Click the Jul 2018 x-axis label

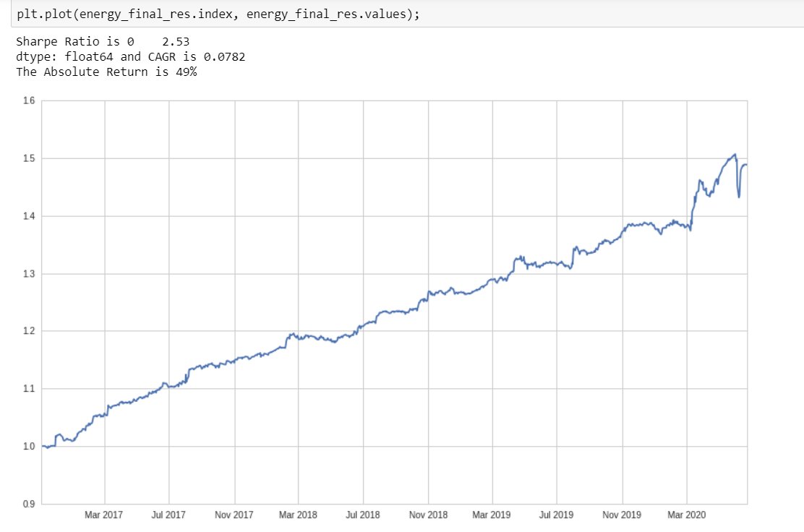click(362, 515)
